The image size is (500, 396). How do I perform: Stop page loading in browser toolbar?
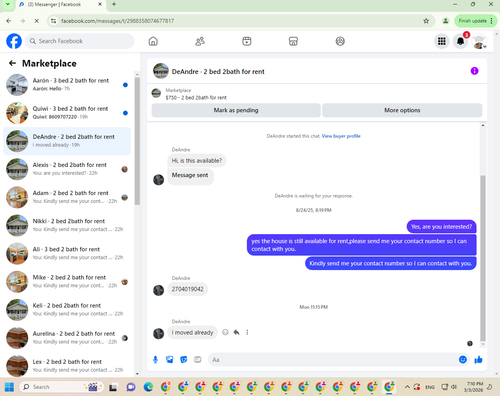(x=37, y=21)
